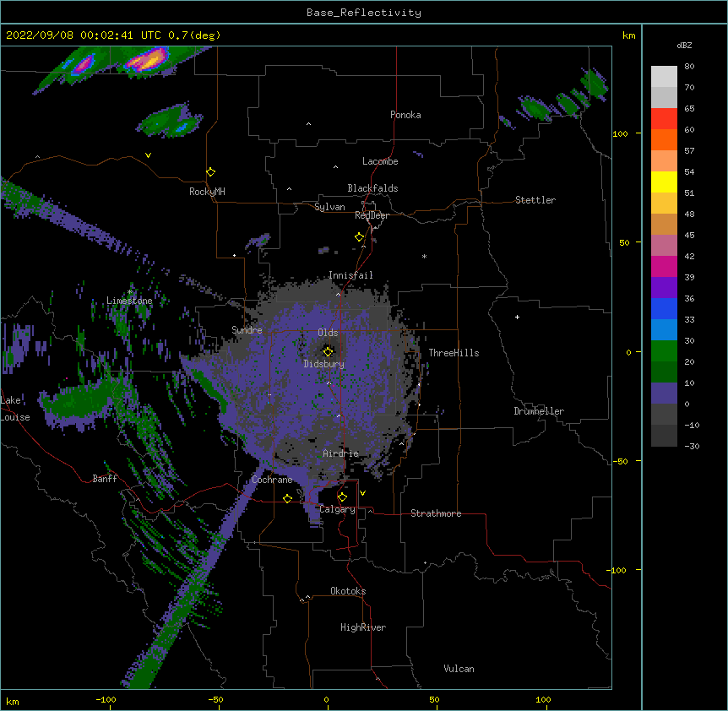Click the -30 value on the dBZ scale

click(x=692, y=446)
